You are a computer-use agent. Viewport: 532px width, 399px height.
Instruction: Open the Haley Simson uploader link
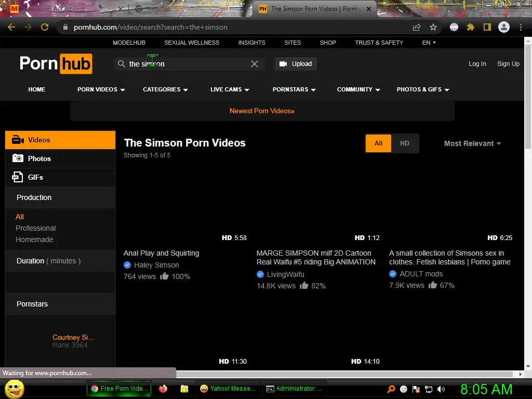point(156,265)
